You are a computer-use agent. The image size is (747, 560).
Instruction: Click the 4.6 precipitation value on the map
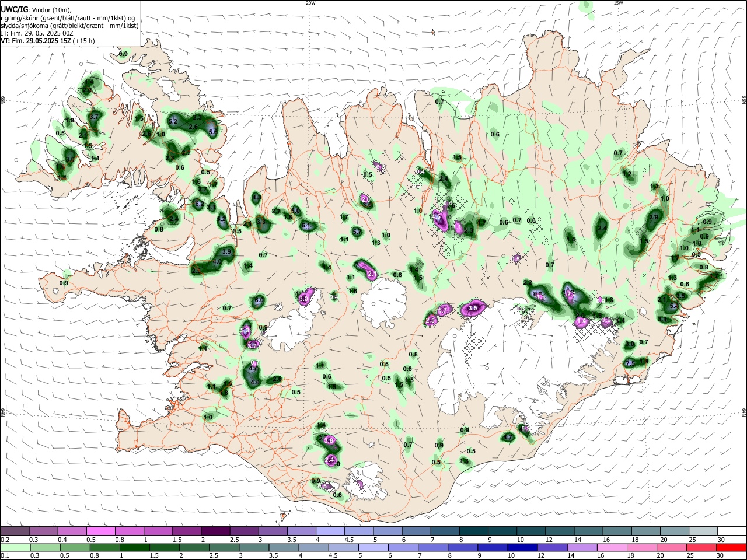tap(253, 369)
